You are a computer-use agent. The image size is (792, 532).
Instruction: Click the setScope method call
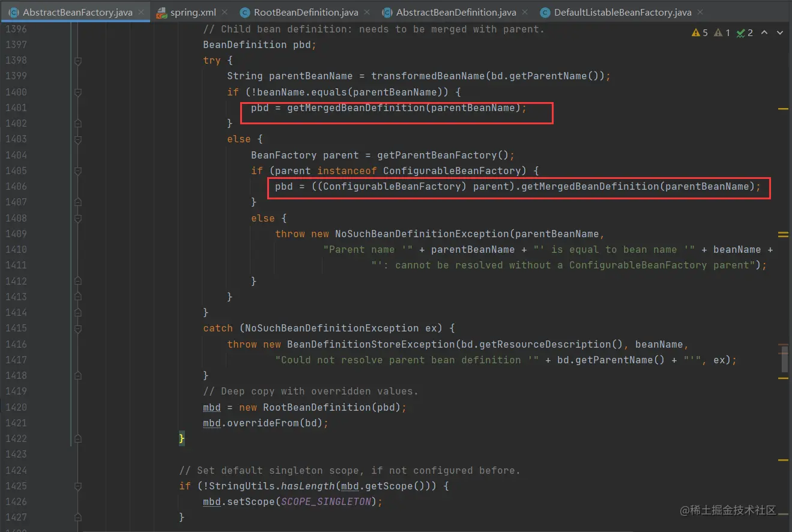point(251,501)
